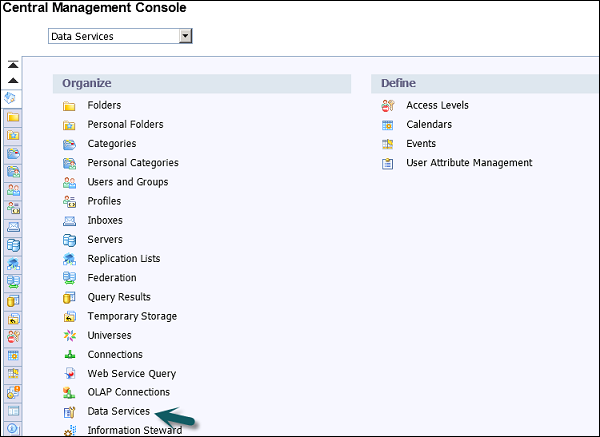This screenshot has width=600, height=437.
Task: Click the Servers icon in the left sidebar strip
Action: [x=13, y=245]
